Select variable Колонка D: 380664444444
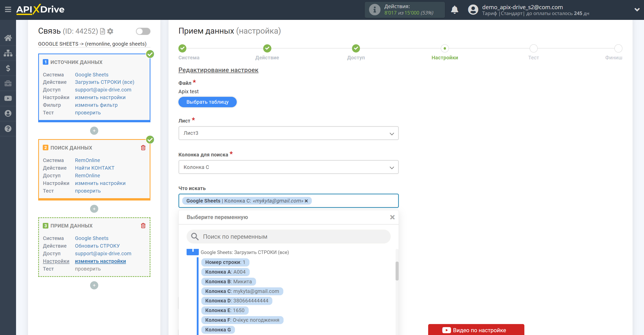This screenshot has height=335, width=644. click(x=237, y=301)
